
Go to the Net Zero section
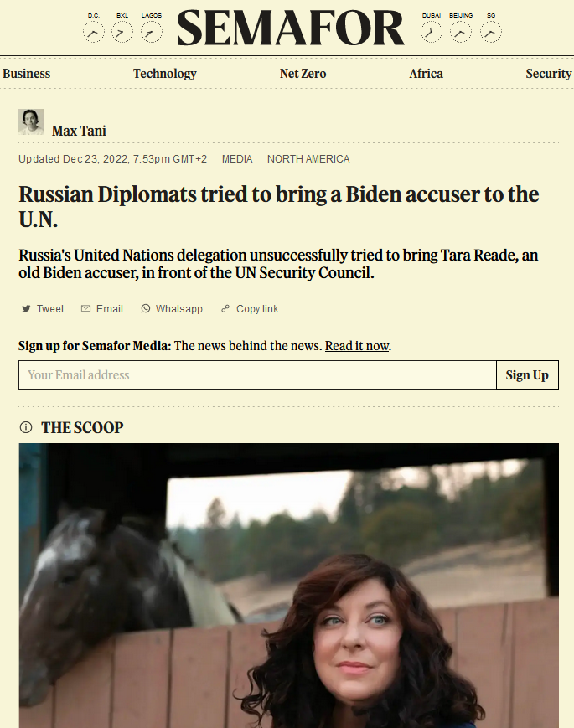click(x=303, y=74)
